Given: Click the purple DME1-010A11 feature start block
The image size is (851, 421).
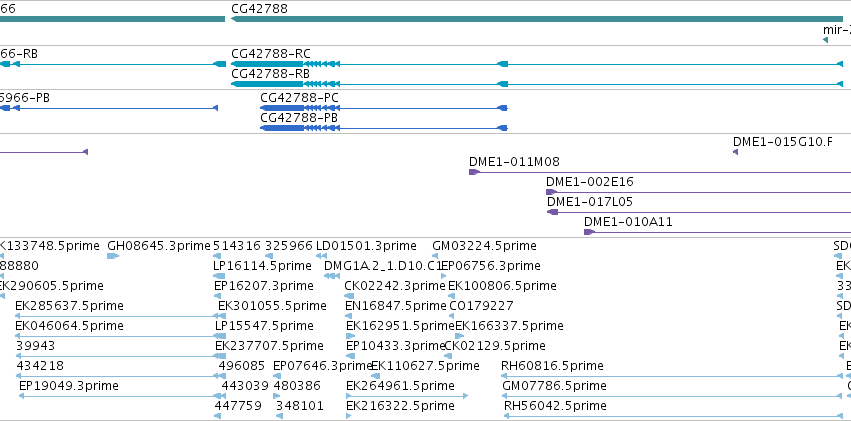Looking at the screenshot, I should (589, 232).
